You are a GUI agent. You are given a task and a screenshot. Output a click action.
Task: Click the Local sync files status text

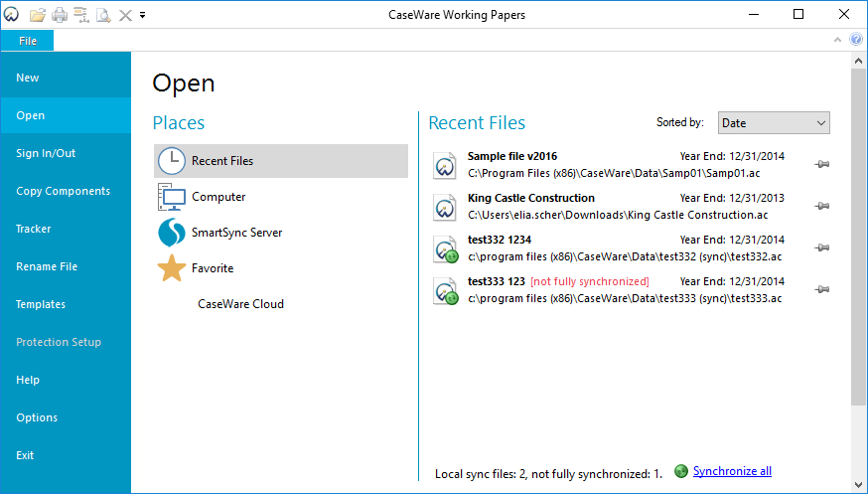point(548,474)
